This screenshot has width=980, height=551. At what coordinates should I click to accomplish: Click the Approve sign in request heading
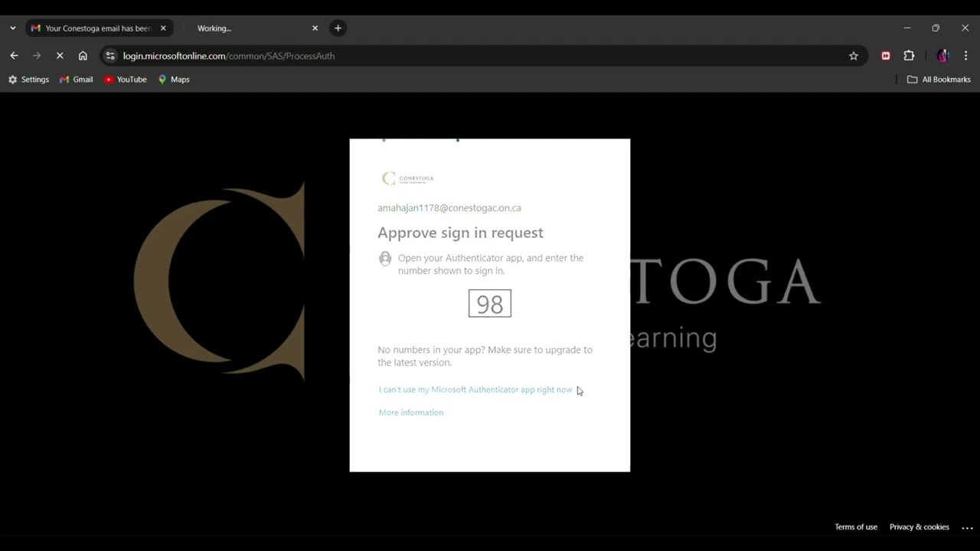point(460,233)
